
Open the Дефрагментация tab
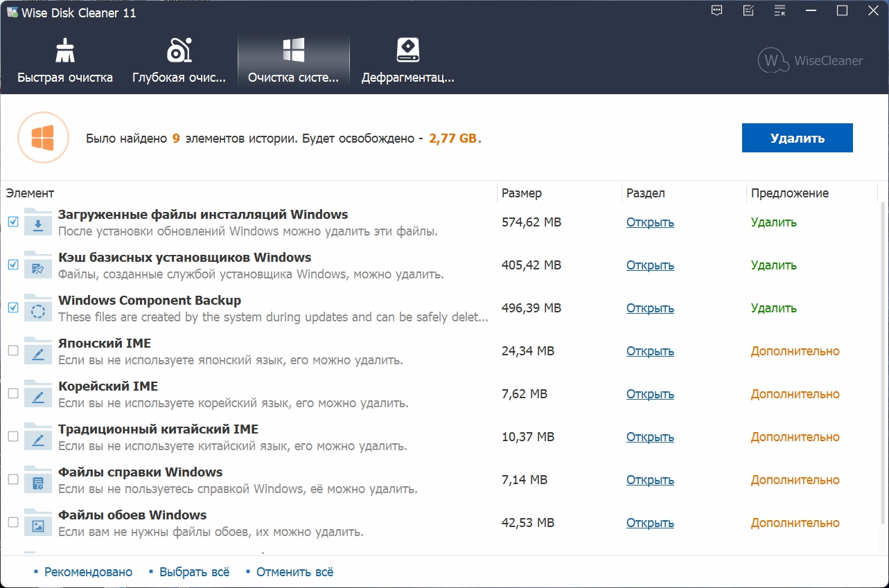[407, 61]
